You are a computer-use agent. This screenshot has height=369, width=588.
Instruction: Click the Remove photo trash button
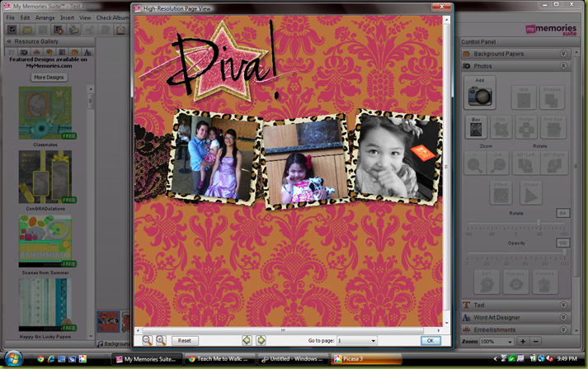(545, 282)
